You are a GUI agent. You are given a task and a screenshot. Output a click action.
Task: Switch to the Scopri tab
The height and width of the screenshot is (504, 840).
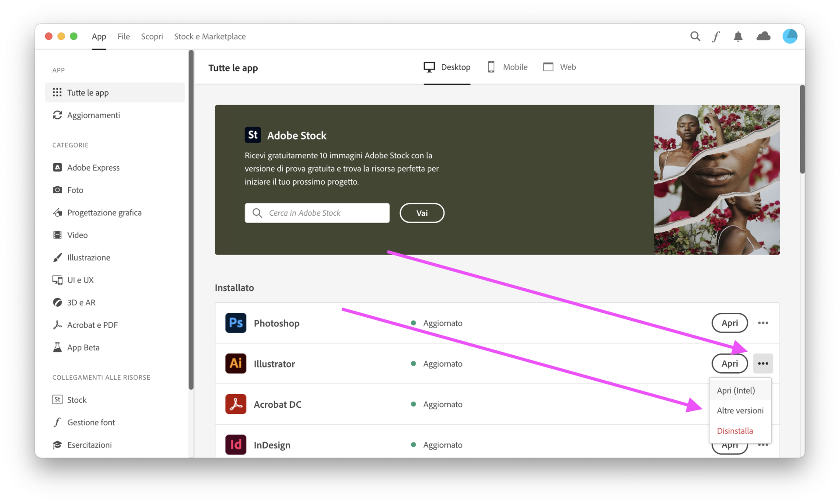pyautogui.click(x=152, y=36)
